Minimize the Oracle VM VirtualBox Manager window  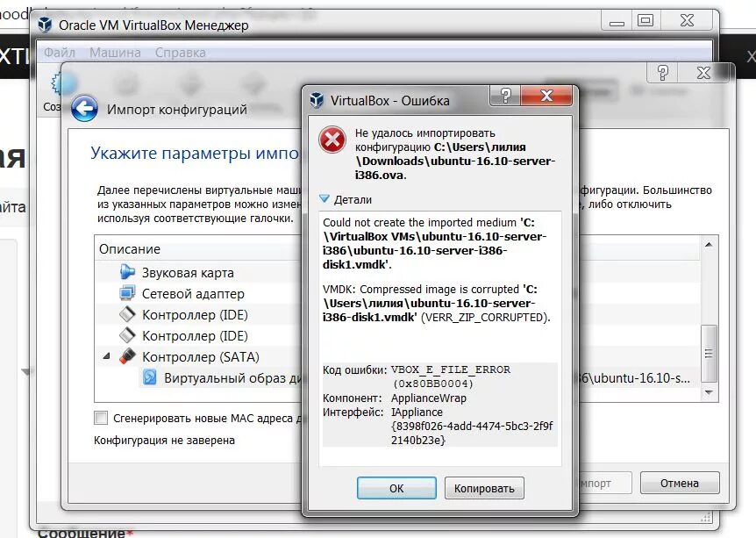click(617, 20)
